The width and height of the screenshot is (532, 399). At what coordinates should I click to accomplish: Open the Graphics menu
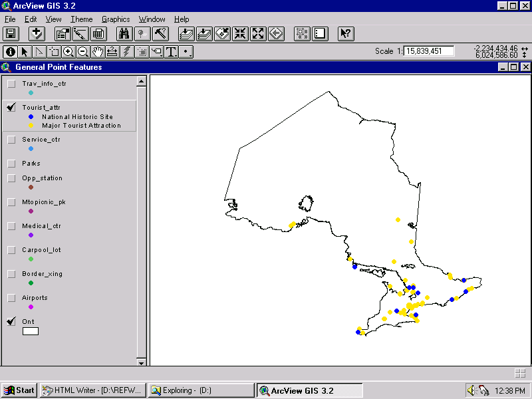(x=116, y=19)
